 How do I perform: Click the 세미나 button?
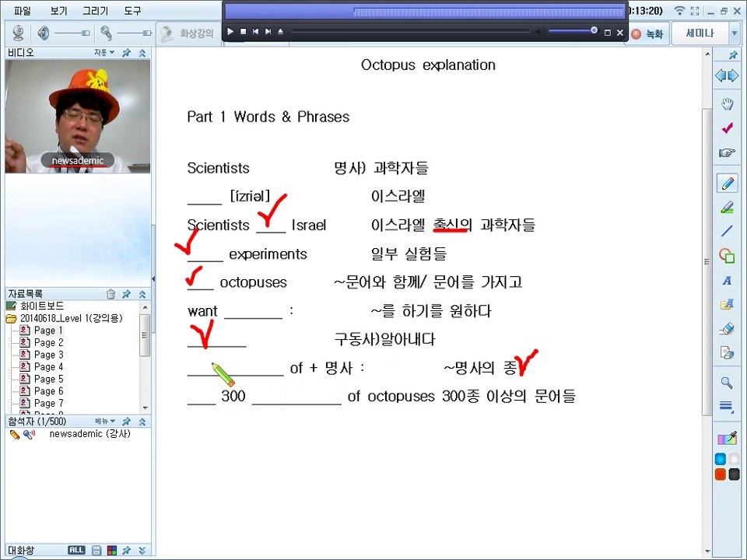(700, 33)
